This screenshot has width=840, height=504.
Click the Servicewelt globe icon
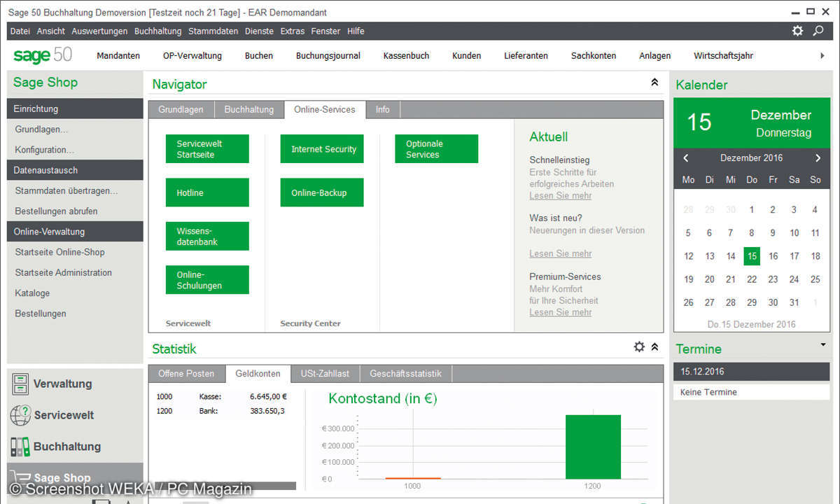coord(20,415)
